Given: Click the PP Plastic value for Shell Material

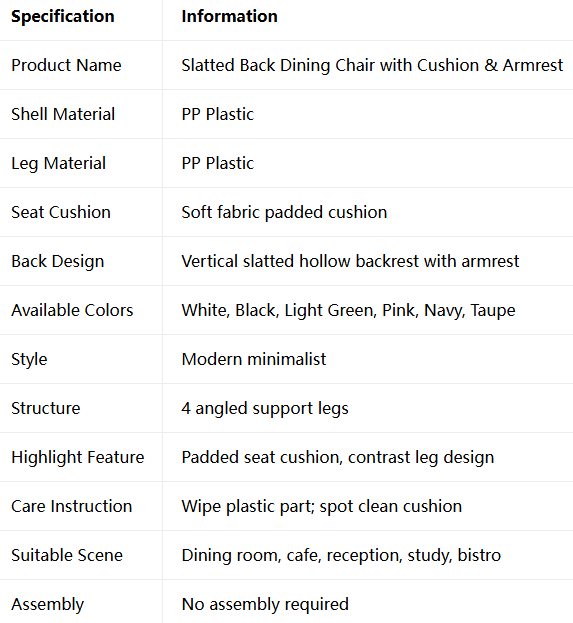Looking at the screenshot, I should pos(217,114).
